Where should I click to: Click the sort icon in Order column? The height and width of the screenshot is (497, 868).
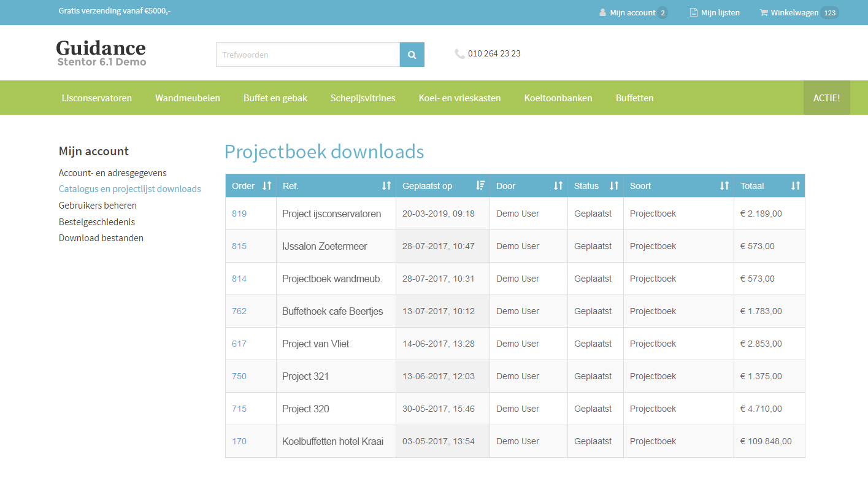[267, 186]
